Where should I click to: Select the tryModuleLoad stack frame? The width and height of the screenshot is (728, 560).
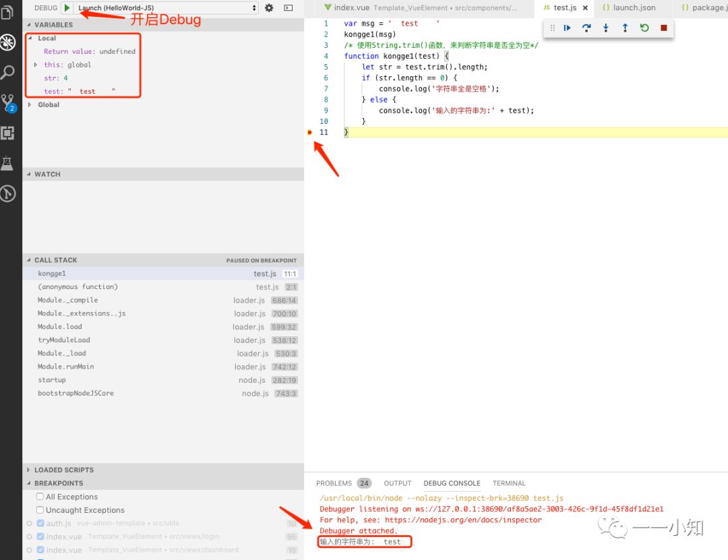coord(163,340)
